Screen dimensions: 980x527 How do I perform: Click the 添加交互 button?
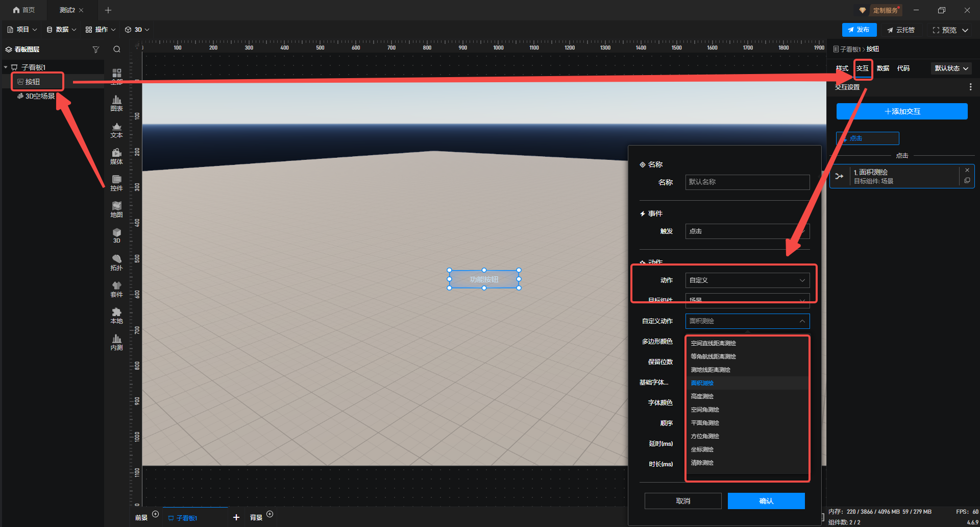(x=901, y=111)
